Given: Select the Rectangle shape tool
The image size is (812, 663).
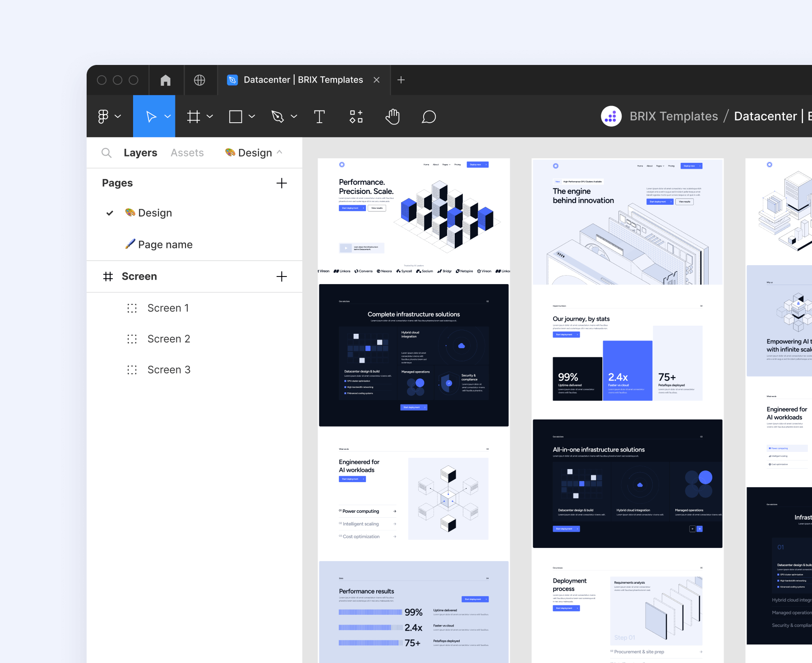Looking at the screenshot, I should click(x=236, y=116).
